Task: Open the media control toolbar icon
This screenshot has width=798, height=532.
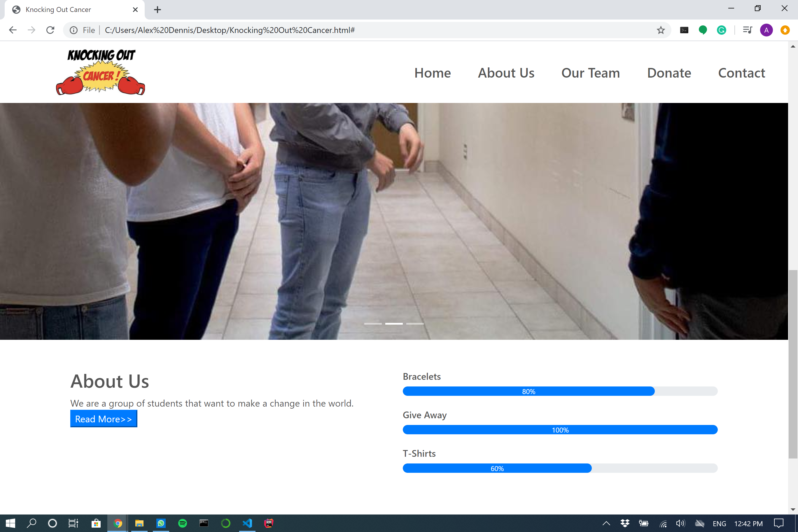Action: click(747, 30)
